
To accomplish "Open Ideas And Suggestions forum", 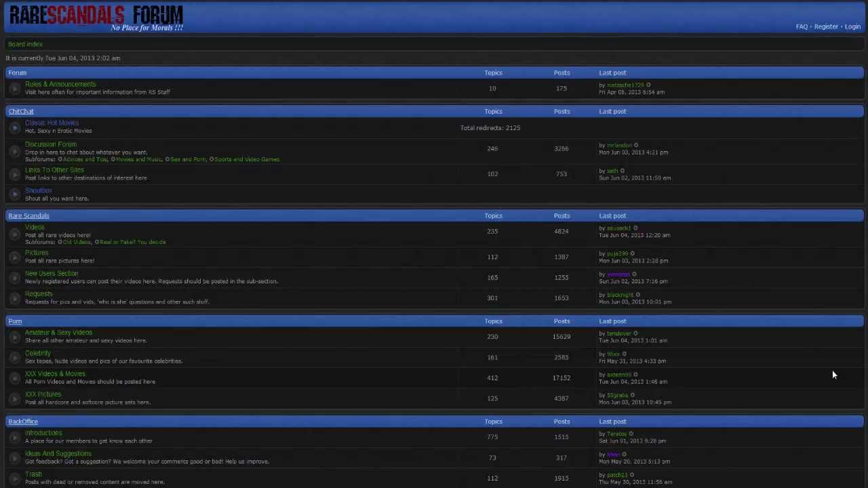I will pos(58,453).
